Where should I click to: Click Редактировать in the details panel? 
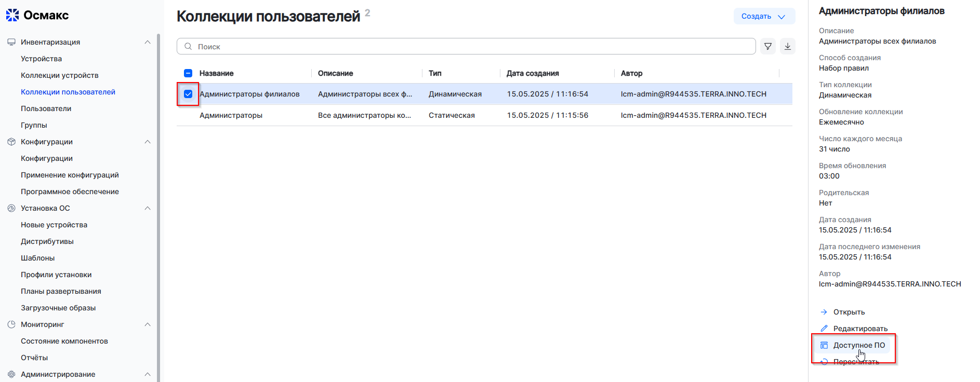coord(860,329)
